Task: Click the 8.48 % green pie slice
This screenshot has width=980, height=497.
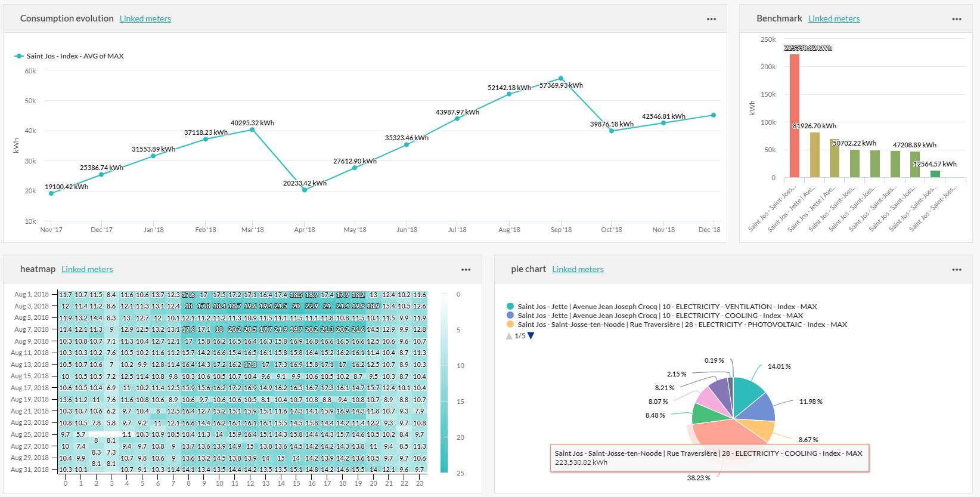Action: point(706,414)
